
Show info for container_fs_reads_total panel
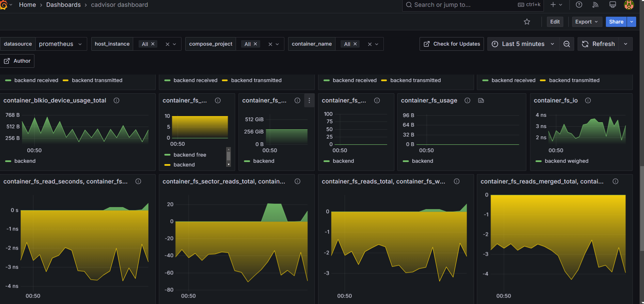(x=457, y=181)
